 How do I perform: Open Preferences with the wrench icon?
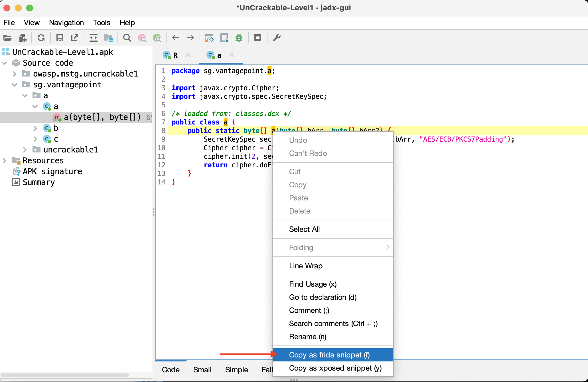point(277,38)
